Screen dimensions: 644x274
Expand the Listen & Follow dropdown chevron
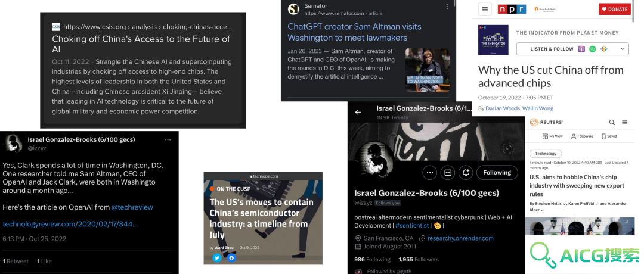pos(622,49)
